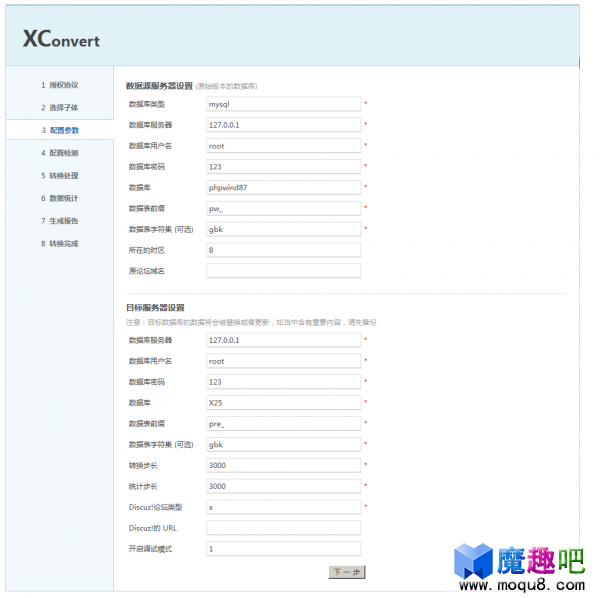This screenshot has height=598, width=600.
Task: Click the 所在的时区 label
Action: click(x=147, y=250)
